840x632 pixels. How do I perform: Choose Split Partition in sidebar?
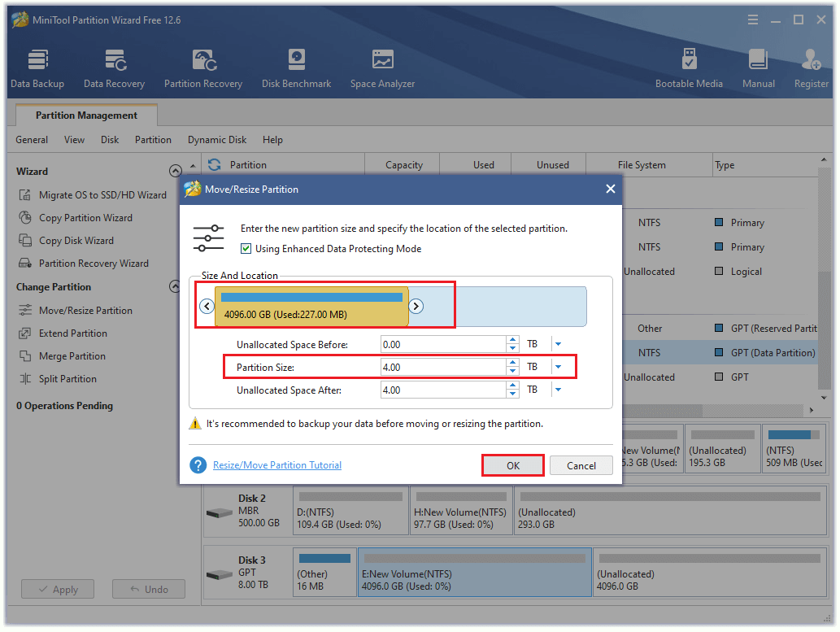coord(58,379)
